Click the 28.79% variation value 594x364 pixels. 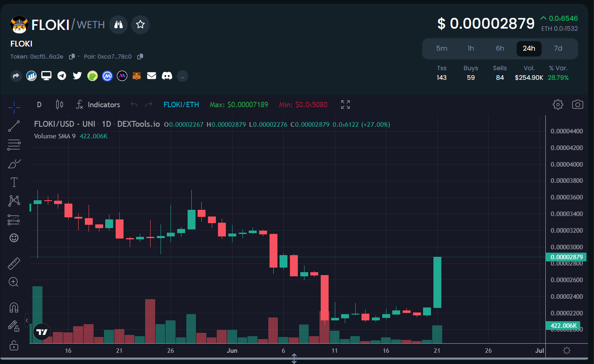[558, 78]
